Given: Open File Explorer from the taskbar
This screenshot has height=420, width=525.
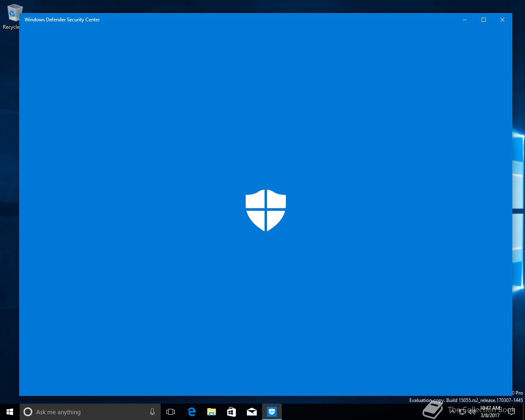Looking at the screenshot, I should [212, 412].
